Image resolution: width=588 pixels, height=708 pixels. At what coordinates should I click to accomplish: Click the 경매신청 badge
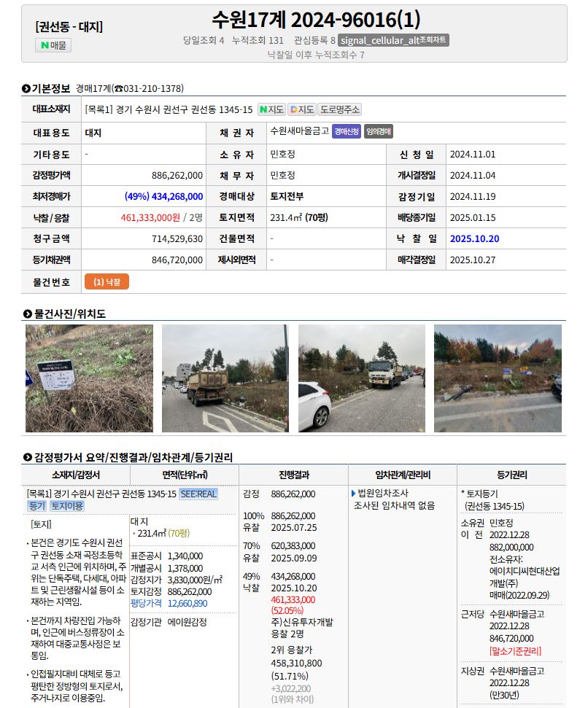coord(347,132)
